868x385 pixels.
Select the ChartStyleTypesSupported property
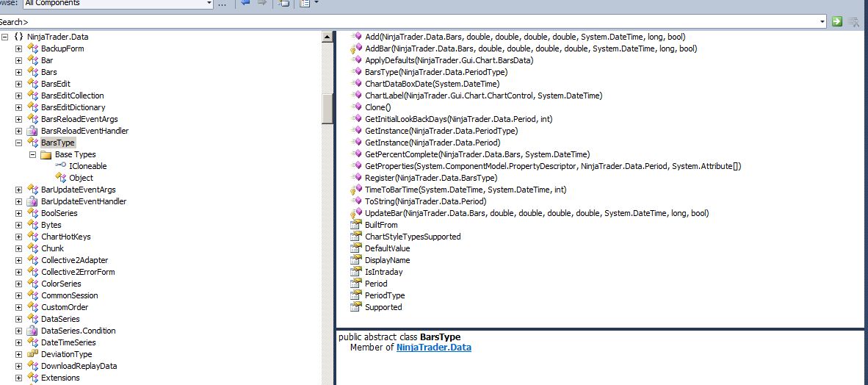point(413,237)
